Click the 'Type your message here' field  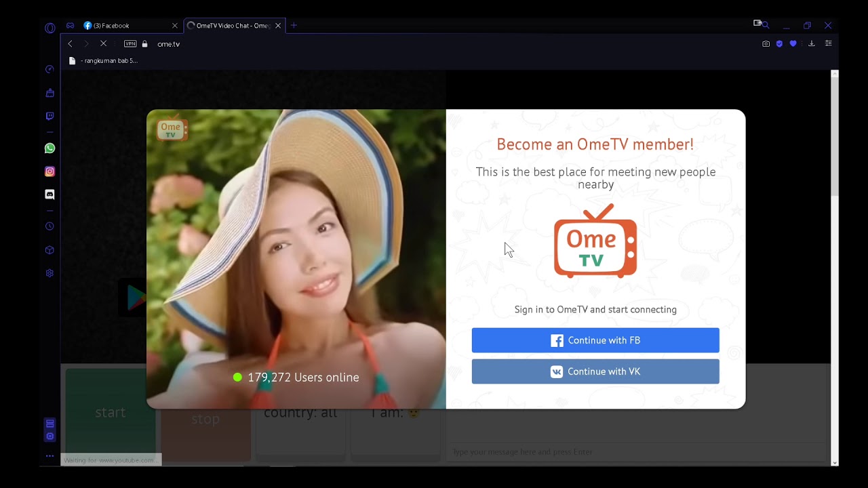pos(637,452)
